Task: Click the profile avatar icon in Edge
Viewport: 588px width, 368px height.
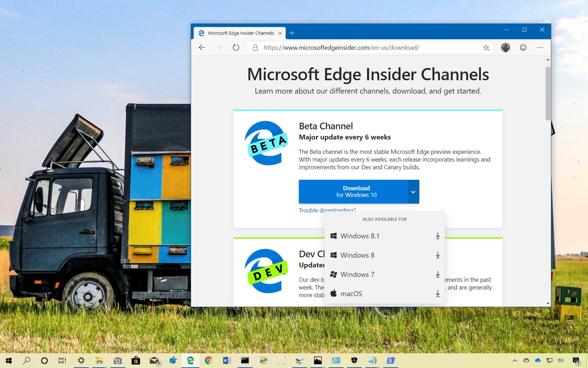Action: pyautogui.click(x=505, y=48)
